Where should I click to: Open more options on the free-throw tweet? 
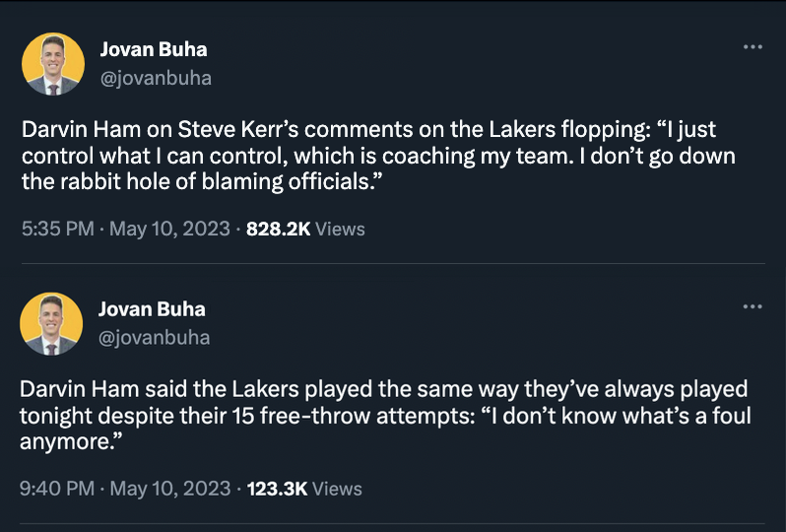click(753, 306)
